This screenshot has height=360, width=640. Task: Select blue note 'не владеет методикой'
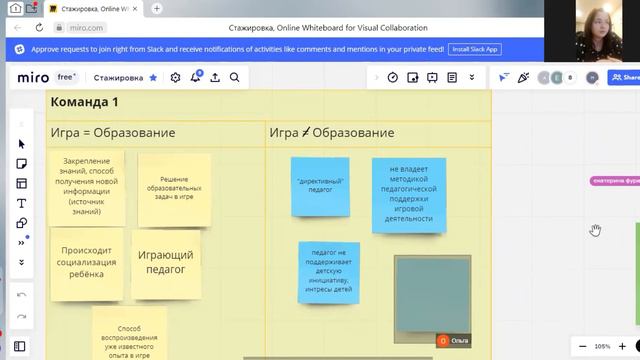pyautogui.click(x=409, y=195)
